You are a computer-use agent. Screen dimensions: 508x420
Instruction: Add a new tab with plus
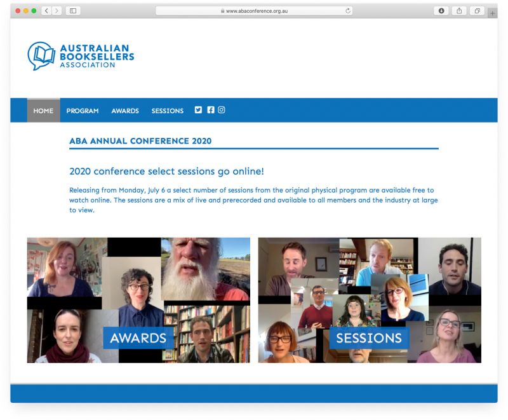[x=493, y=13]
